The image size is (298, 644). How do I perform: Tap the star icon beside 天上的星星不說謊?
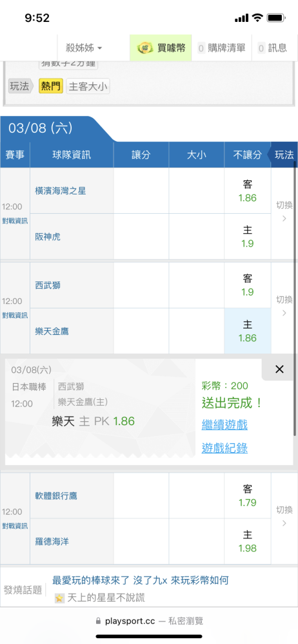(60, 598)
